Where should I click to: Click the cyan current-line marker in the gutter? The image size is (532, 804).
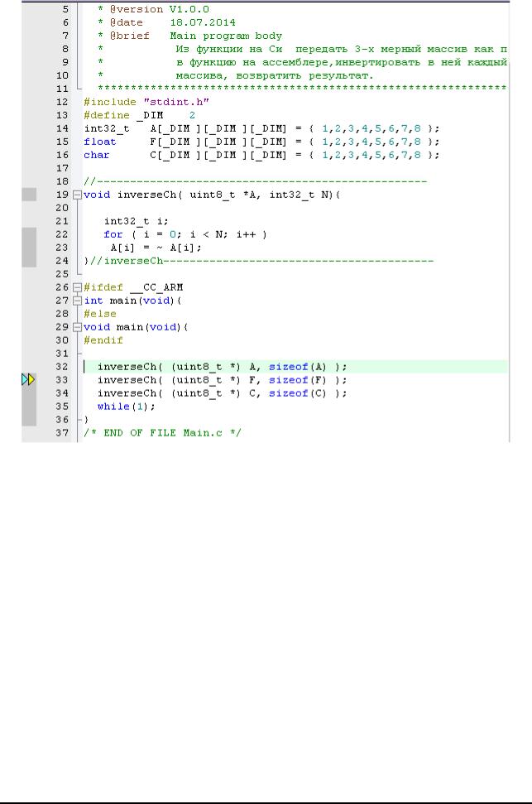(25, 379)
